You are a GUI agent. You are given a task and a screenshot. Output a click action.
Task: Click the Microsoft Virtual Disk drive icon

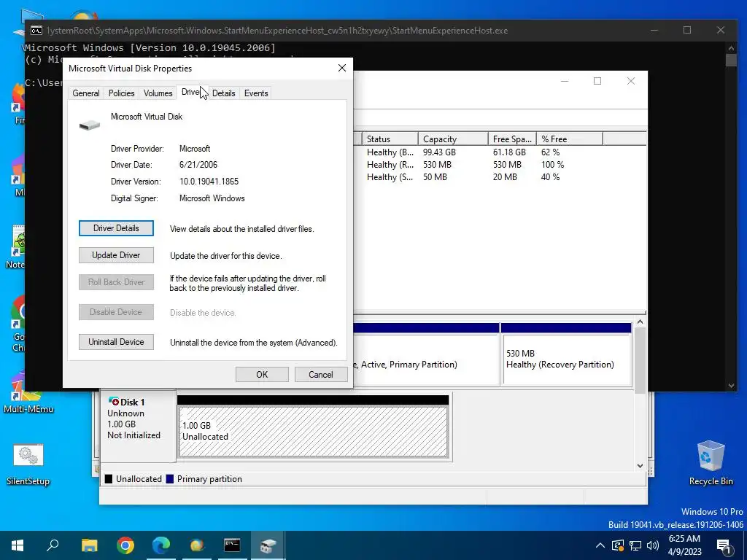[x=90, y=125]
